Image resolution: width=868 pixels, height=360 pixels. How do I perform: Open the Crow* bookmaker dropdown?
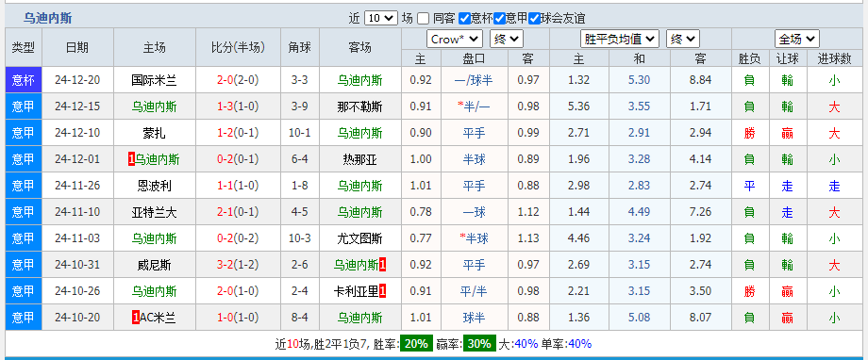[455, 40]
